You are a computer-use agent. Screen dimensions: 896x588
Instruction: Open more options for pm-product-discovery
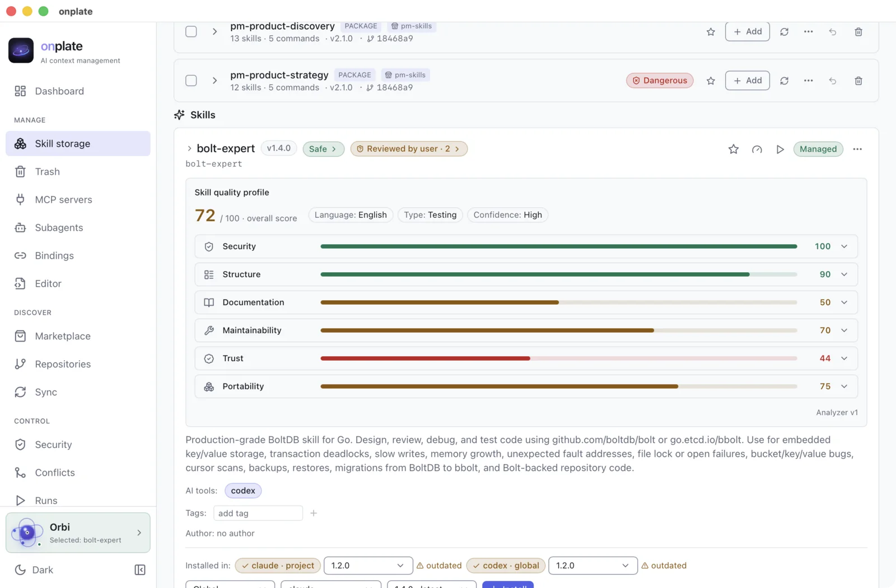(808, 32)
